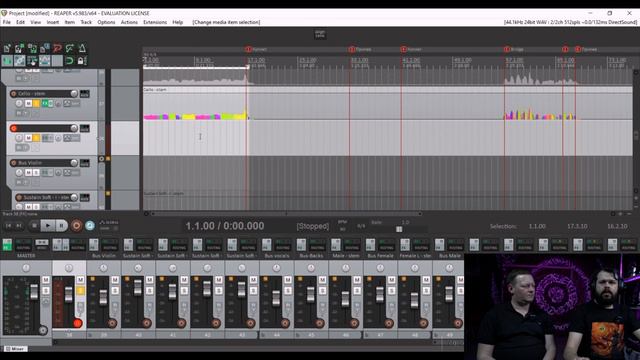Mute Bus Backs mixer strip 45
The width and height of the screenshot is (640, 360).
tap(322, 280)
